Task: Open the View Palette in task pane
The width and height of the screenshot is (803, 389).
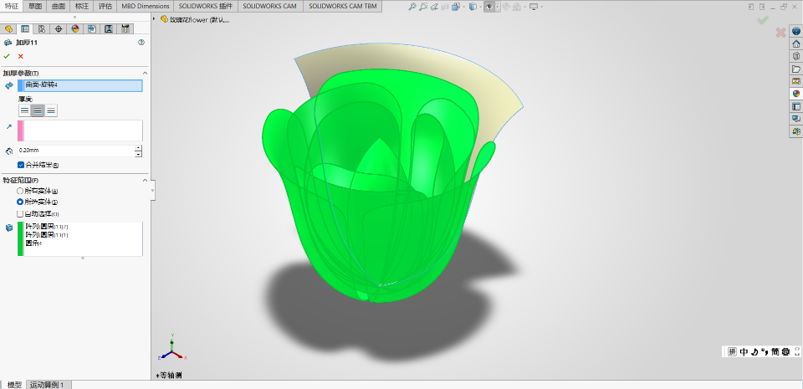Action: pyautogui.click(x=796, y=81)
